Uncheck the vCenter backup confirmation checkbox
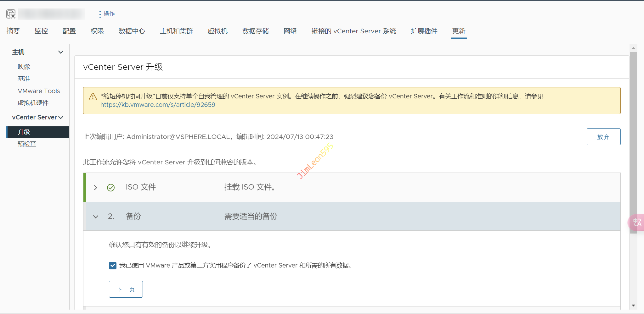 tap(113, 266)
